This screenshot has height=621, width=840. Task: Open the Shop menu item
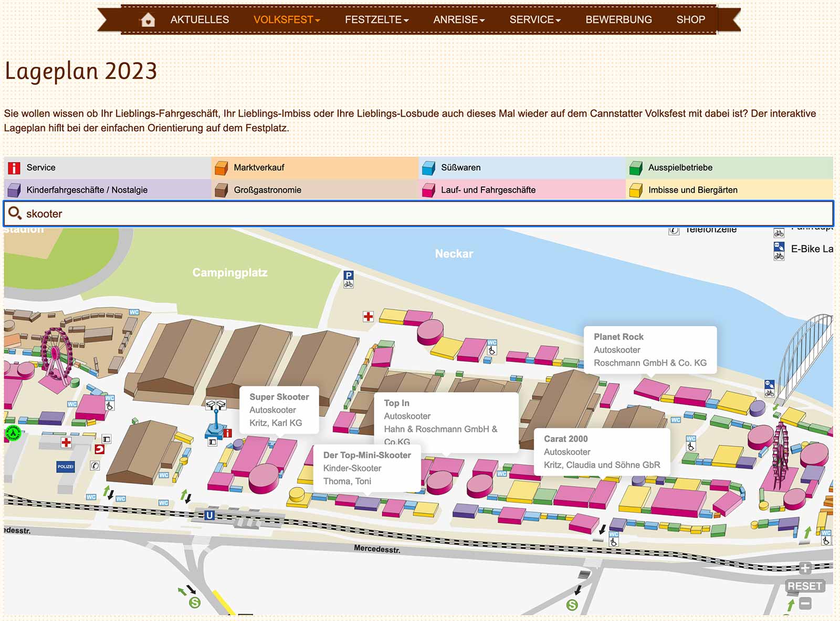(x=690, y=20)
